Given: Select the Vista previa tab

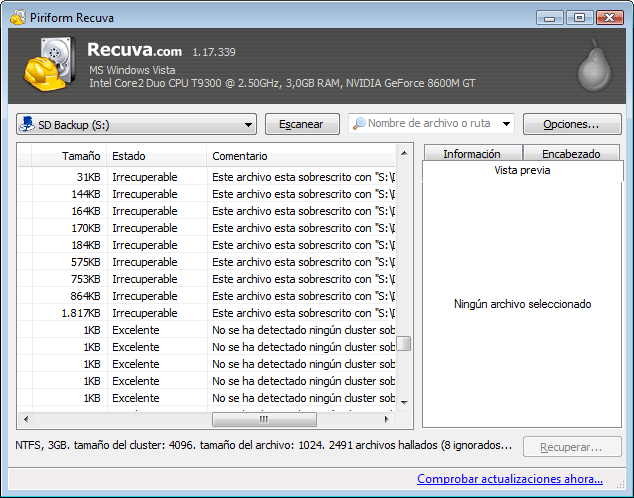Looking at the screenshot, I should click(522, 171).
